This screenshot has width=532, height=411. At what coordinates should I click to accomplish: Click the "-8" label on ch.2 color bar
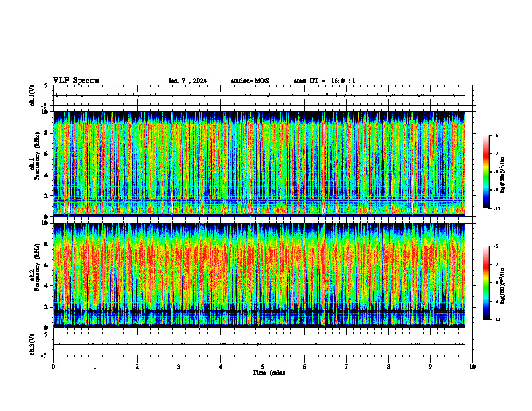[x=496, y=283]
